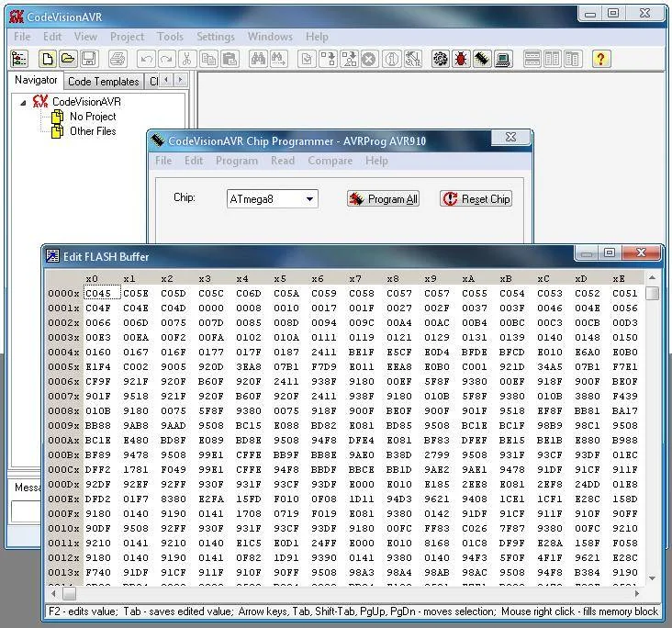Click the Save floppy disk icon
672x628 pixels.
coord(89,59)
